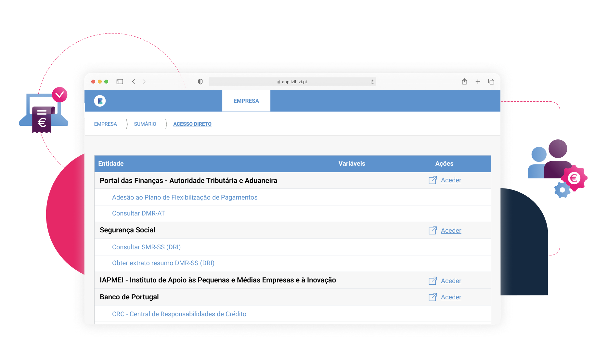Open the SUMÁRIO breadcrumb

[x=145, y=124]
